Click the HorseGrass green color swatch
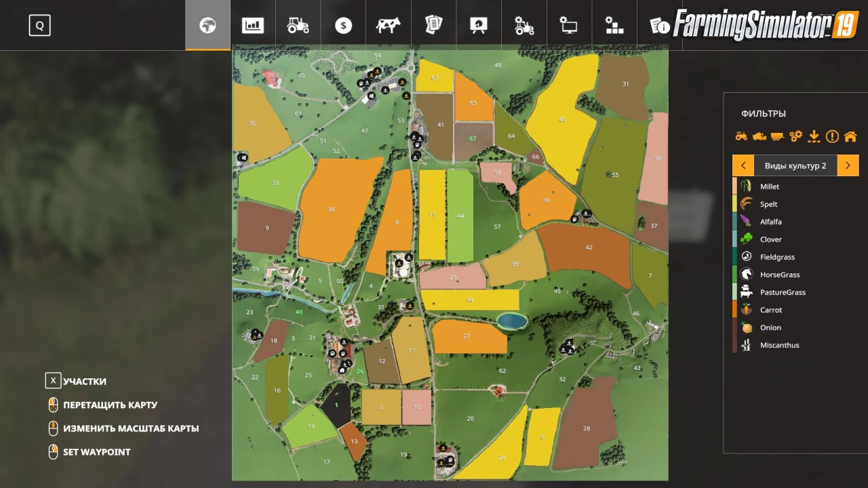868x488 pixels. pos(734,274)
